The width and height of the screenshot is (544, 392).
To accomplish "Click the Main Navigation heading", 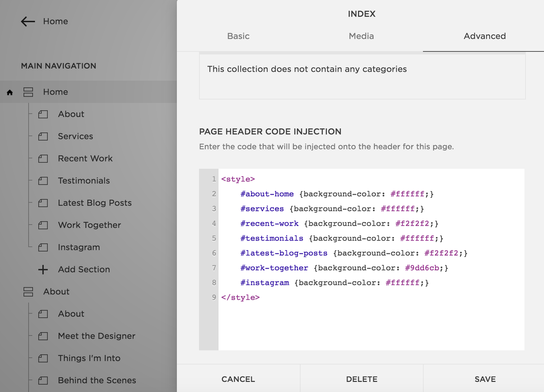I will coord(59,66).
